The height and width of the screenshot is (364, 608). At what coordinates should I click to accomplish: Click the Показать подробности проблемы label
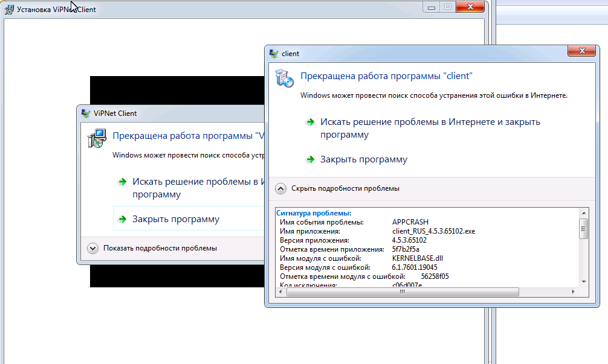pyautogui.click(x=160, y=248)
